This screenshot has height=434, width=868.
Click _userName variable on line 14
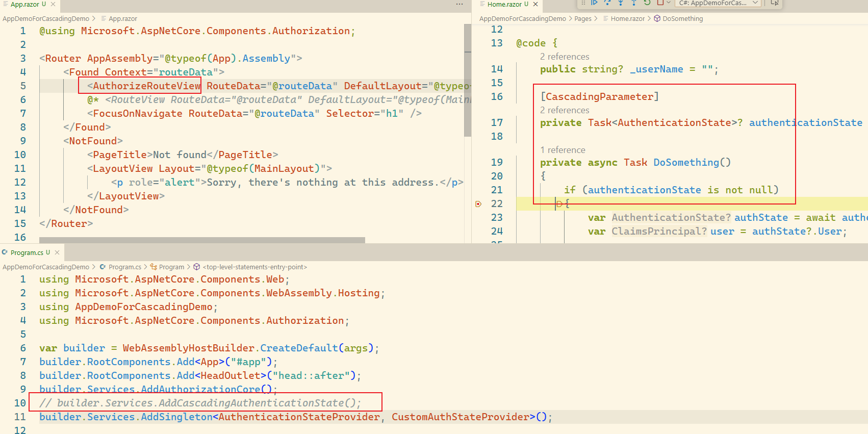point(656,69)
